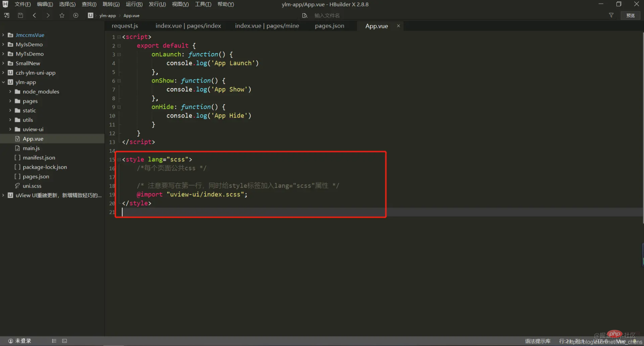Click the package-lock.json bracket icon
644x346 pixels.
click(x=17, y=167)
